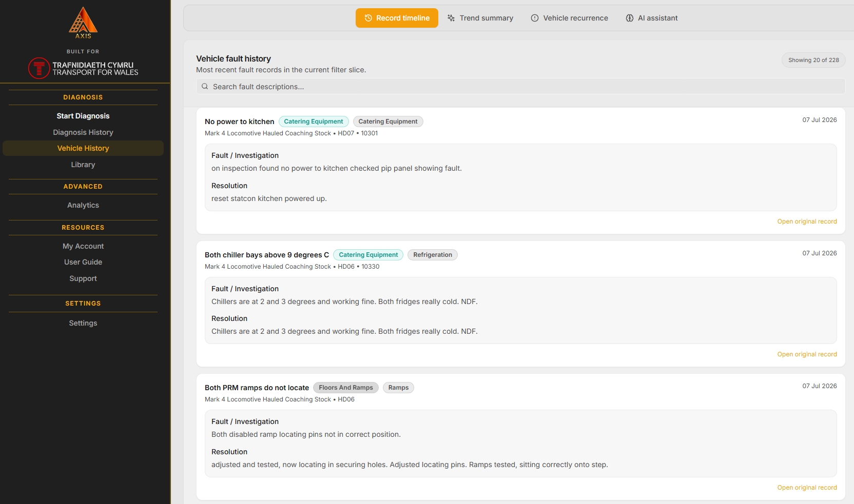Open Support in sidebar
Image resolution: width=854 pixels, height=504 pixels.
(83, 278)
